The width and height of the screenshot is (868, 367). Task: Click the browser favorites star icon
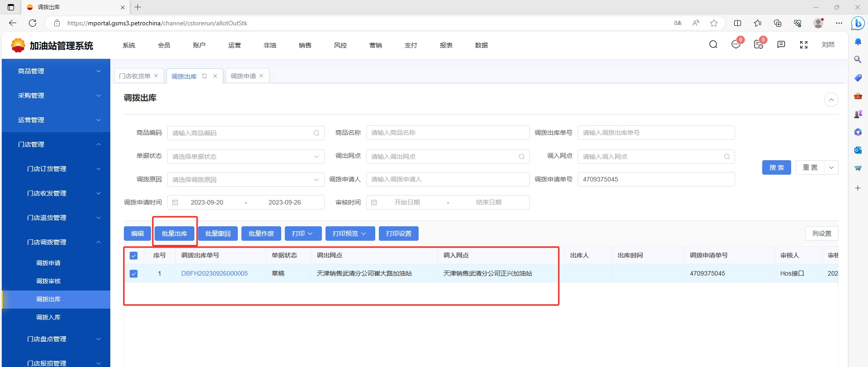click(714, 23)
